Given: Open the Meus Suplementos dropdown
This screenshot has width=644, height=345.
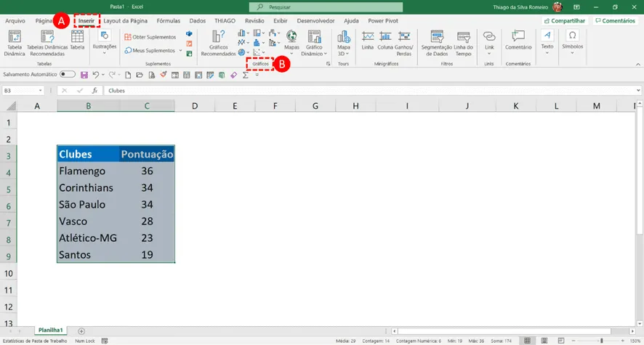Looking at the screenshot, I should click(x=153, y=50).
